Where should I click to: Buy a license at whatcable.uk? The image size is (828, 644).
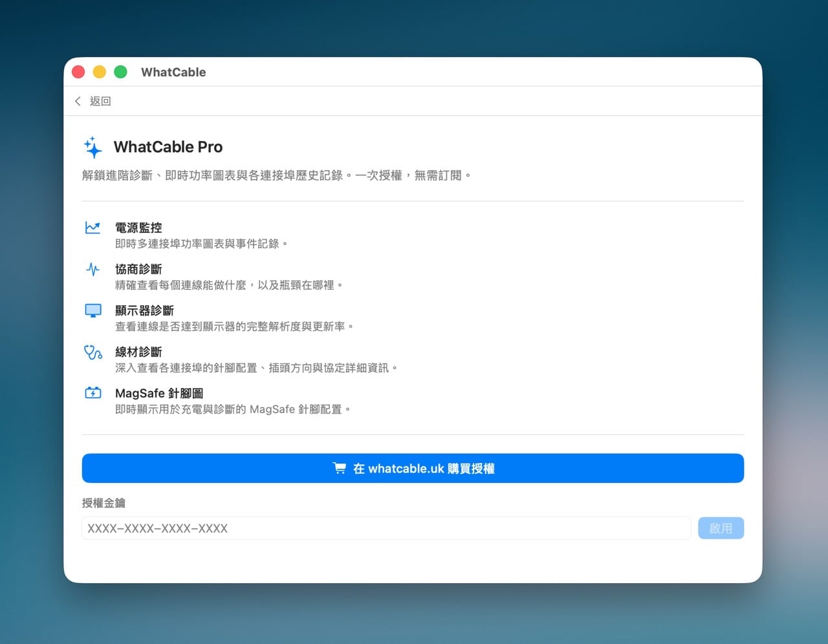pos(413,468)
